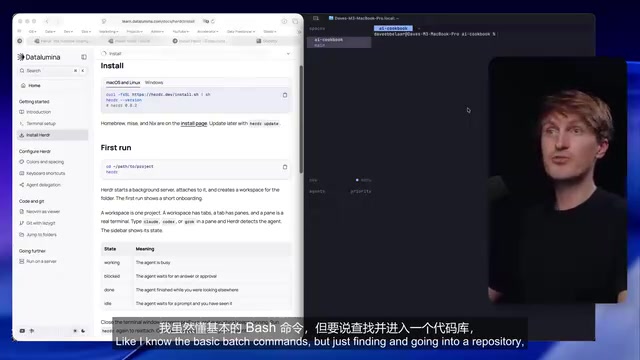The height and width of the screenshot is (360, 640).
Task: Copy the install command code block
Action: point(285,95)
